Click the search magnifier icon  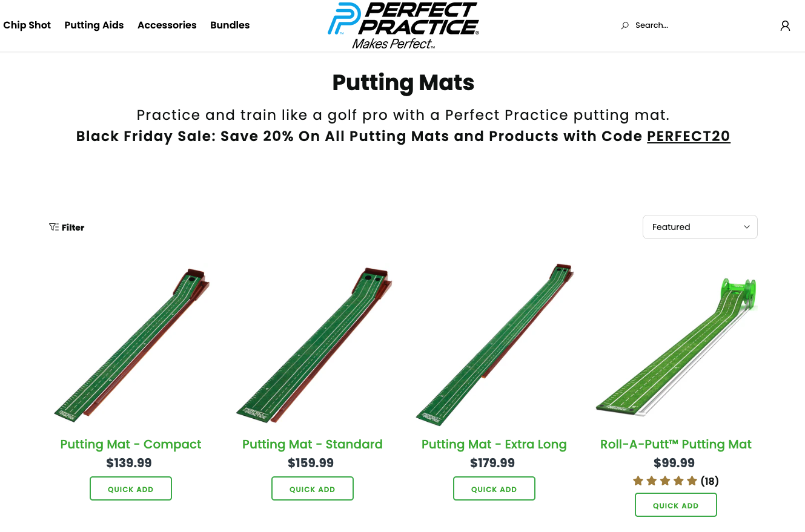(x=625, y=25)
